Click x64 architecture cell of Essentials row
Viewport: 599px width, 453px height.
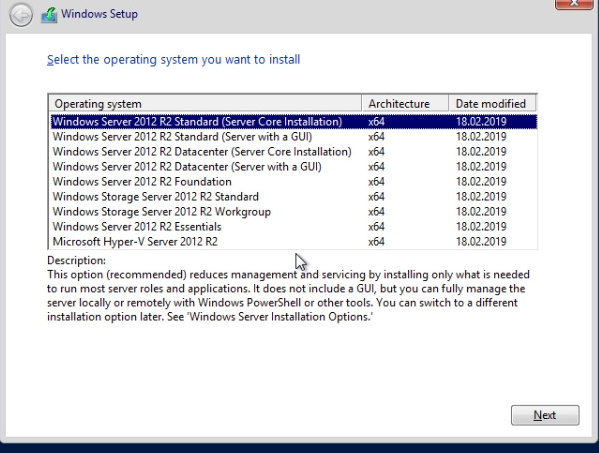click(x=376, y=226)
